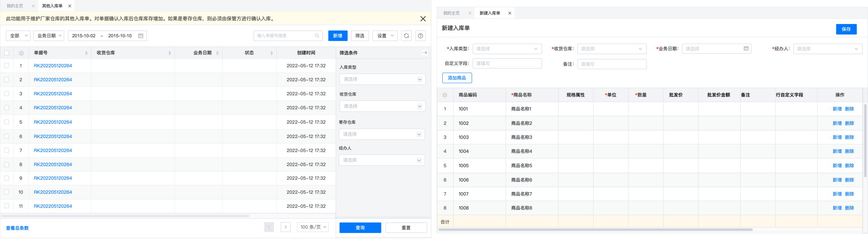Switch to 我的主页 tab in form window
Viewport: 868px width, 239px height.
click(x=451, y=13)
